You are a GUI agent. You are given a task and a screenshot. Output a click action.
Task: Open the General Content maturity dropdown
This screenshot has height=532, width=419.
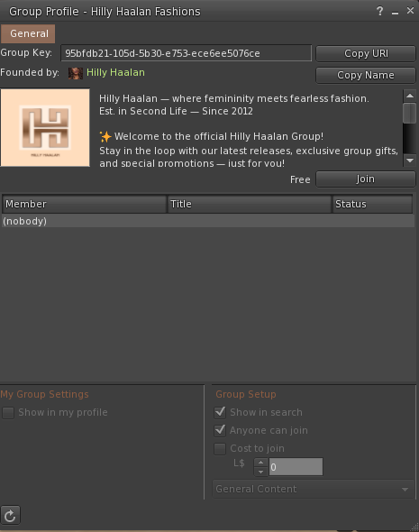pos(313,489)
